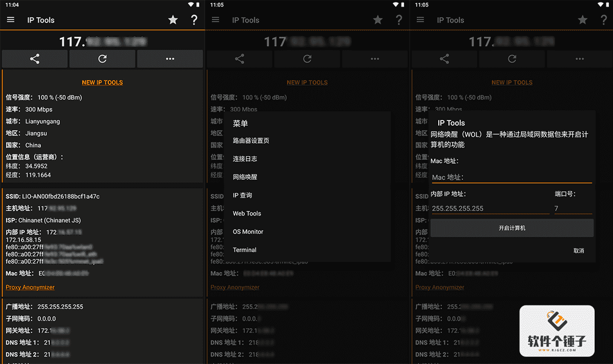Screen dimensions: 613x364
Task: Refresh the IP info in left screen
Action: tap(102, 59)
